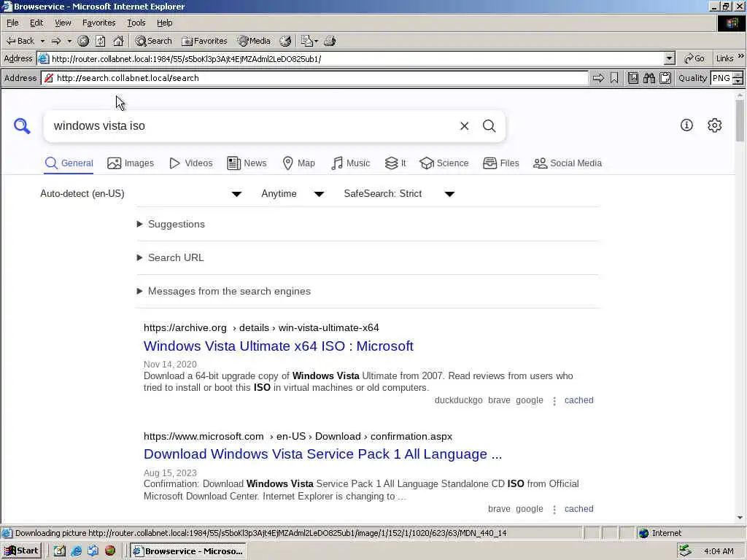This screenshot has height=560, width=747.
Task: Open Windows Vista Ultimate x64 ISO result
Action: point(278,346)
